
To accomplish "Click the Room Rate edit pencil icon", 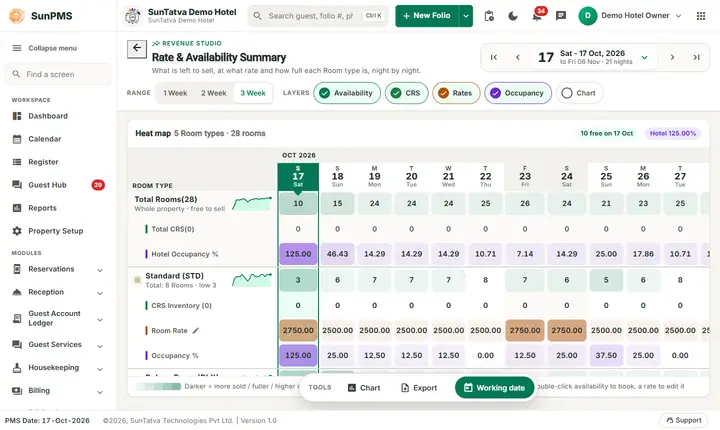I will click(x=196, y=330).
